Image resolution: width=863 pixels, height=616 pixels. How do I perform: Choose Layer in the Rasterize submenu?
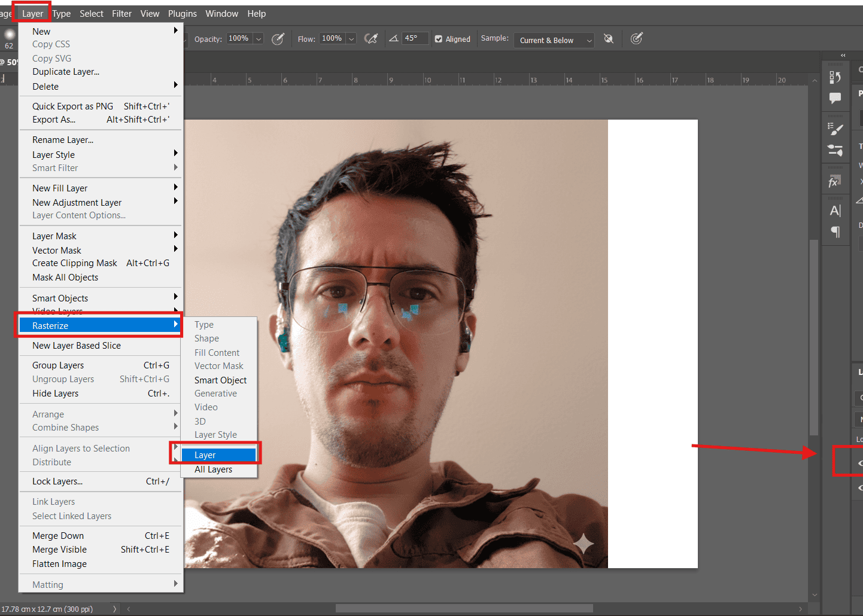point(218,455)
